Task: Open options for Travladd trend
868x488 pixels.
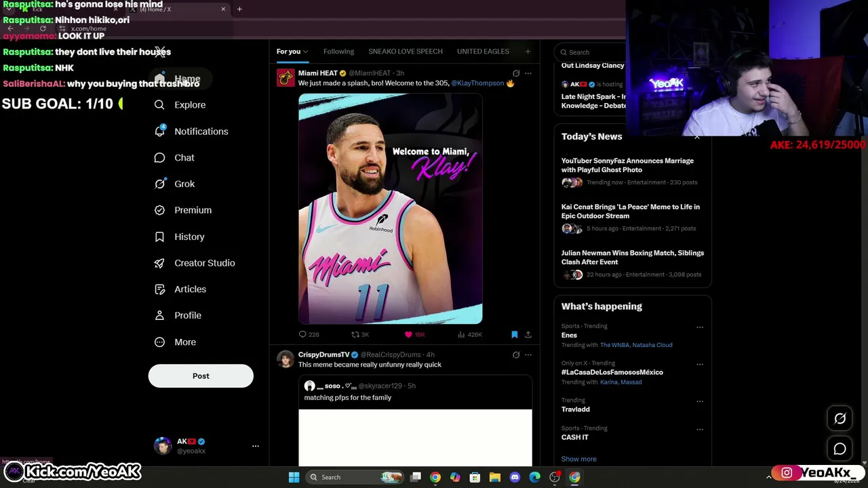Action: tap(700, 401)
